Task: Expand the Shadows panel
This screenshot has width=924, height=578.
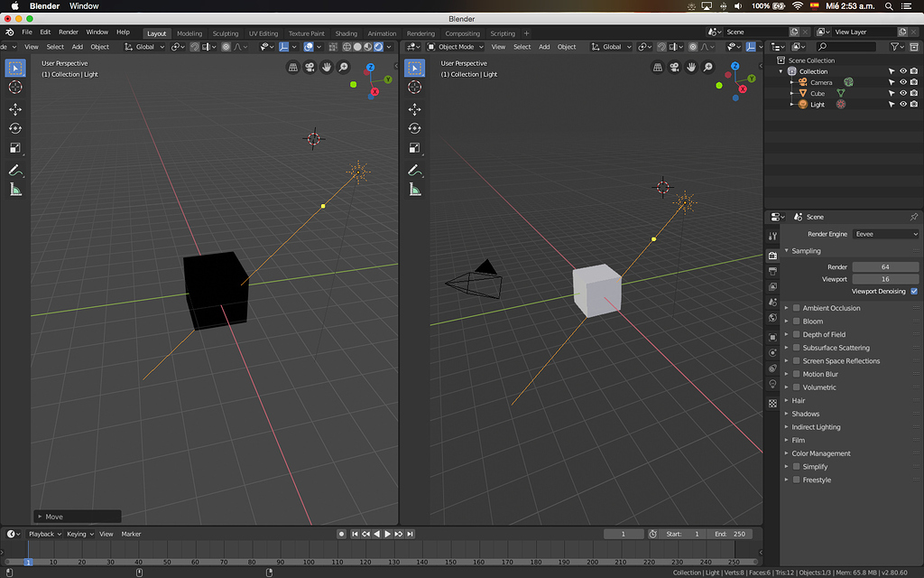Action: tap(805, 414)
